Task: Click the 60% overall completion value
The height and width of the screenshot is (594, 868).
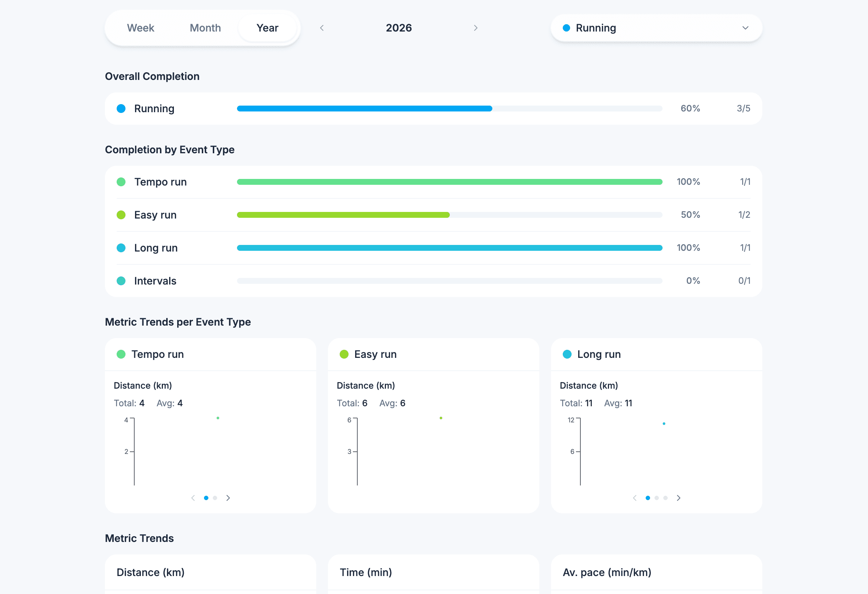Action: click(x=690, y=109)
